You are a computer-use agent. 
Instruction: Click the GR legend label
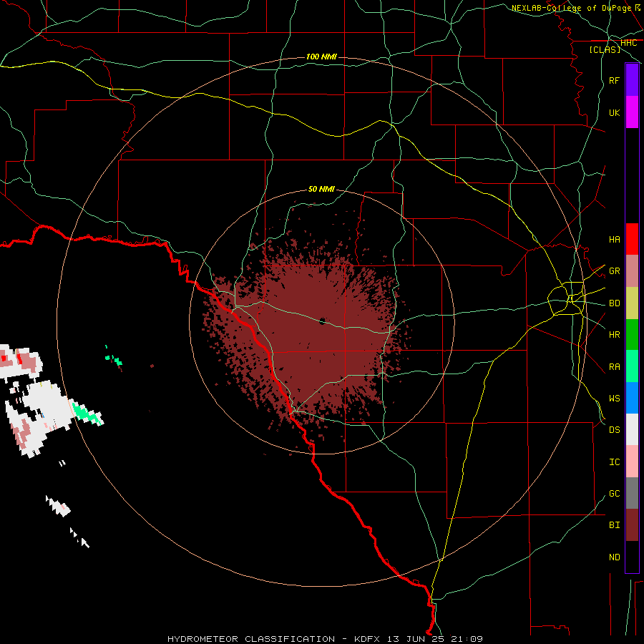(614, 271)
